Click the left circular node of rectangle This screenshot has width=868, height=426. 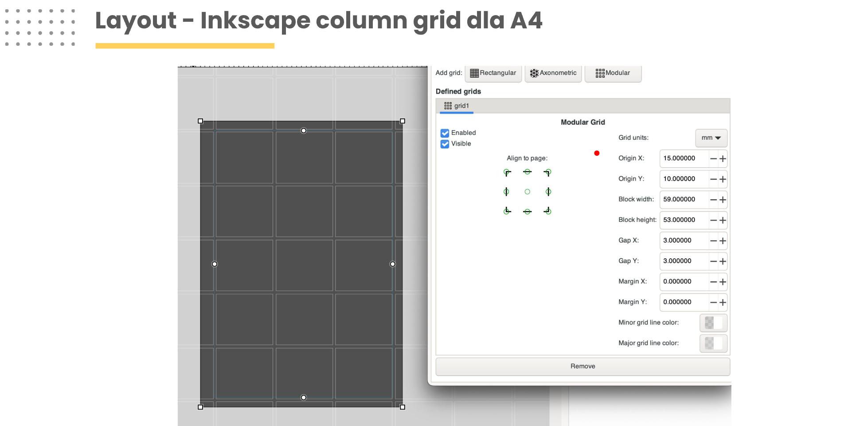(x=215, y=264)
